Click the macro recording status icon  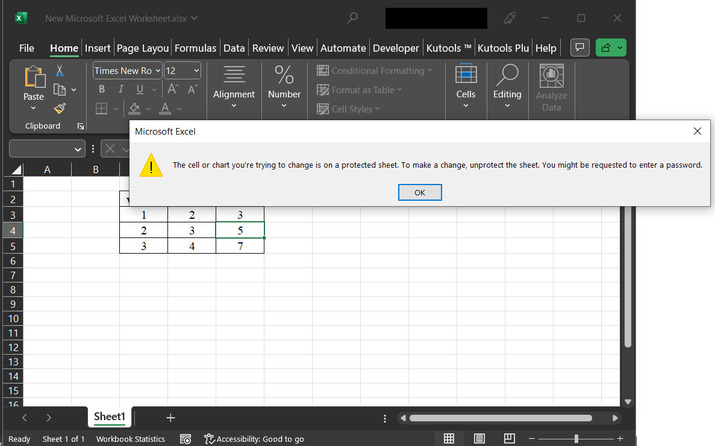186,439
